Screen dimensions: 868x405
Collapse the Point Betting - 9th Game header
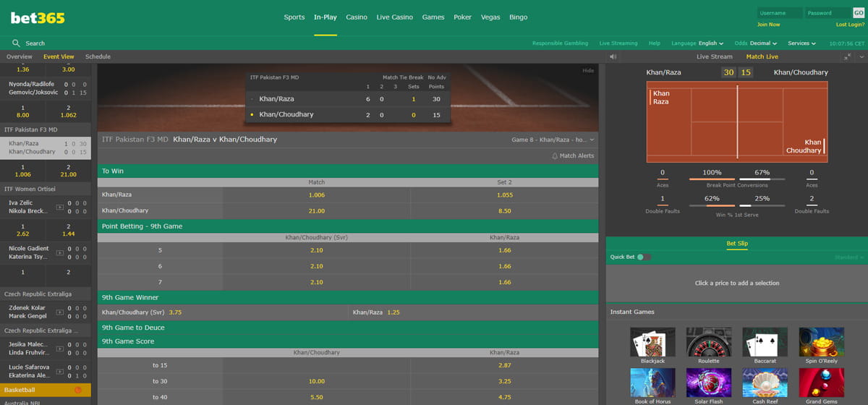[348, 226]
